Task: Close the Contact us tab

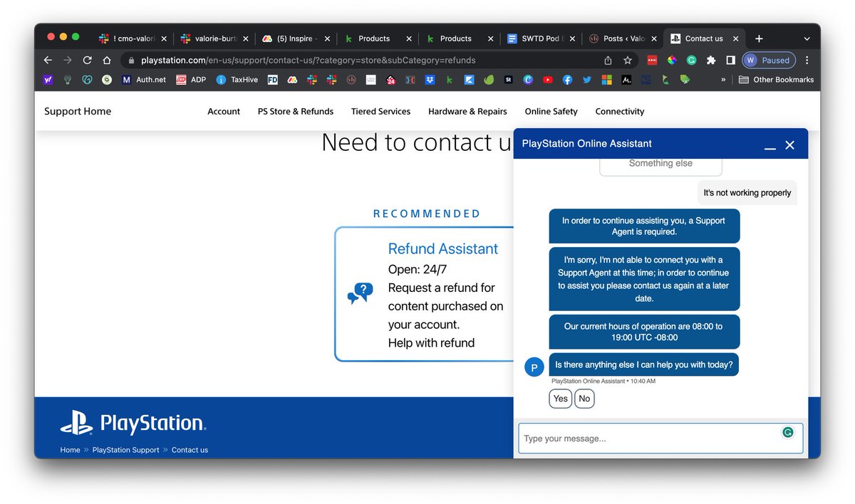Action: click(735, 38)
